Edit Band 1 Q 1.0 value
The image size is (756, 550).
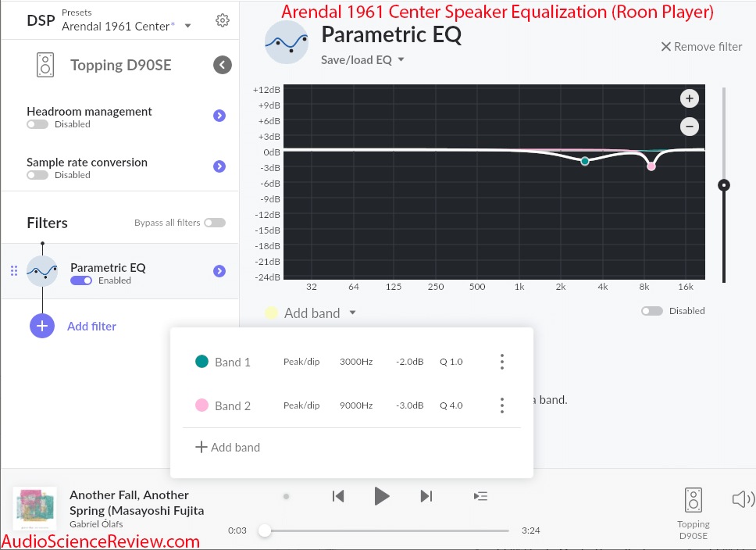451,362
